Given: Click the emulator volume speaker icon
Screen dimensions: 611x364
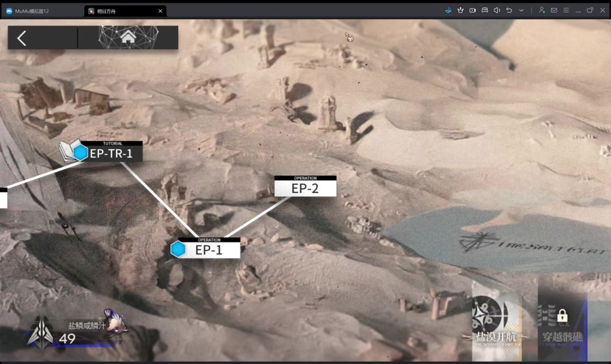Looking at the screenshot, I should tap(497, 11).
